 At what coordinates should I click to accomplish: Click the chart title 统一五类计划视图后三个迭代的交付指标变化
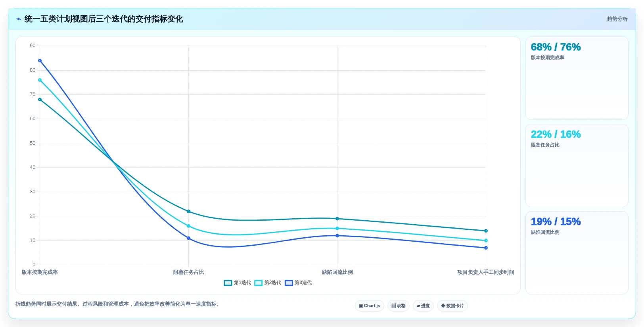104,19
